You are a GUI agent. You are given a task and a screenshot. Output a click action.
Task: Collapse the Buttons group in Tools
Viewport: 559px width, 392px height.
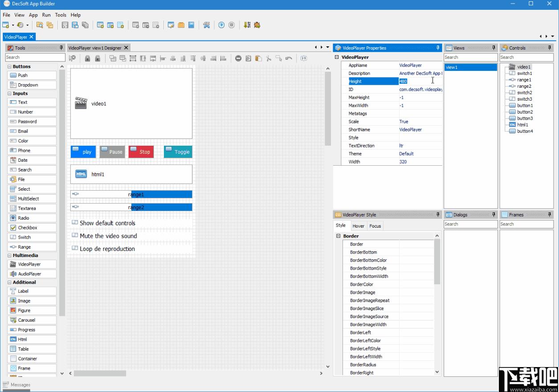(x=9, y=66)
